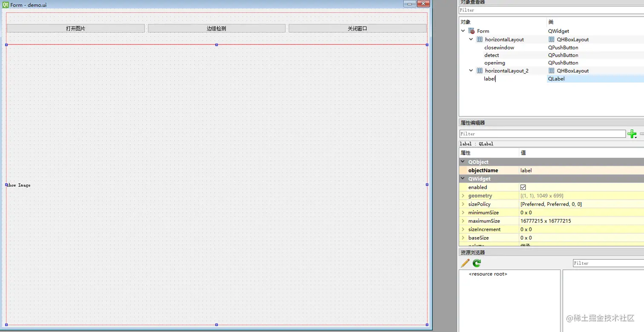Click the object inspector Filter field
The image size is (644, 332).
(551, 10)
